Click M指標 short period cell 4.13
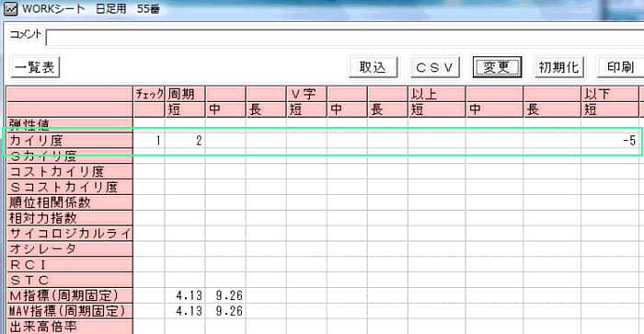Viewport: 644px width, 334px height. pos(185,295)
